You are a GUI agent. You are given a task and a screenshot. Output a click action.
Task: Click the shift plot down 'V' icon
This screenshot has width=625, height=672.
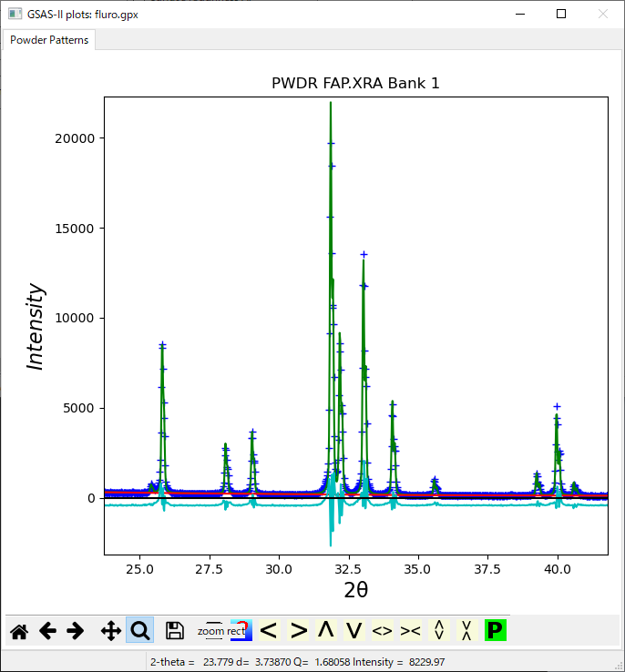tap(354, 630)
